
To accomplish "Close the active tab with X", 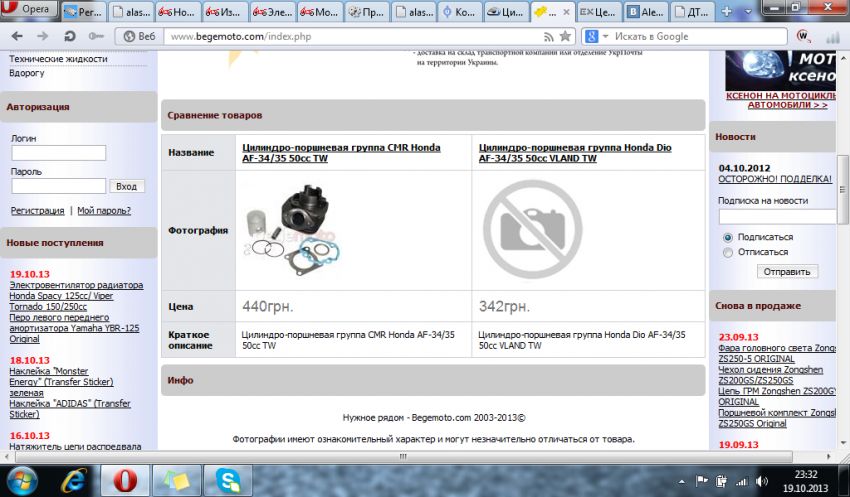I will click(566, 11).
